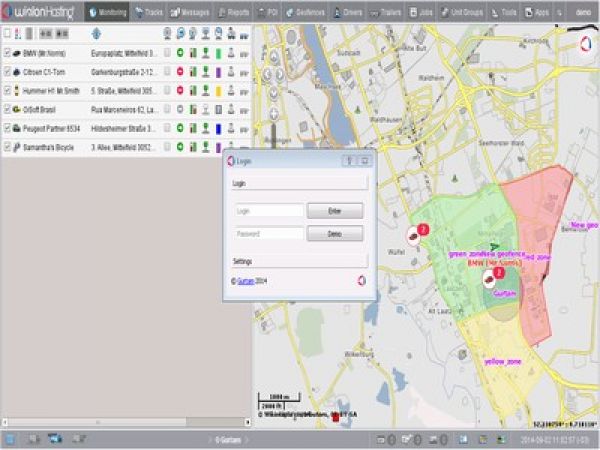Open the Gurtam link in Login dialog
Viewport: 600px width, 450px height.
coord(245,282)
